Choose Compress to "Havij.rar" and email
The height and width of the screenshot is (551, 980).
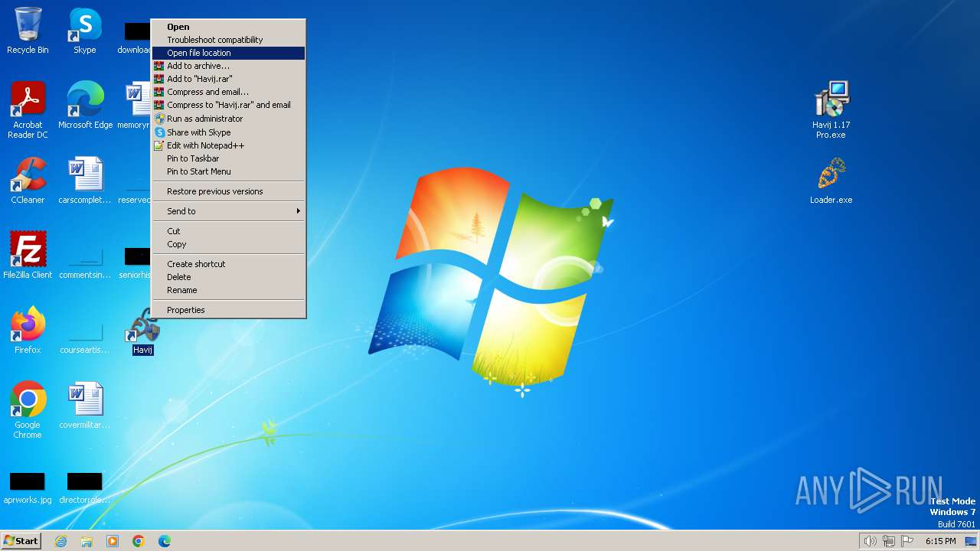click(229, 105)
